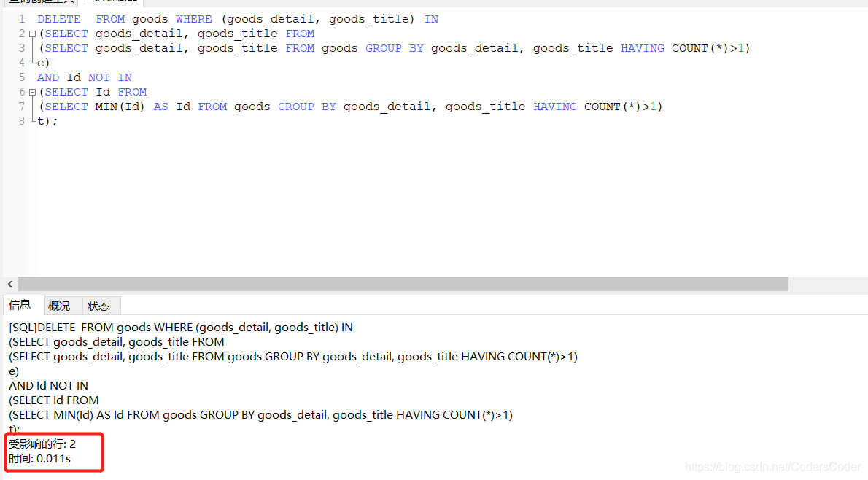
Task: Click 'WHERE' keyword on editor line 1
Action: pos(194,19)
